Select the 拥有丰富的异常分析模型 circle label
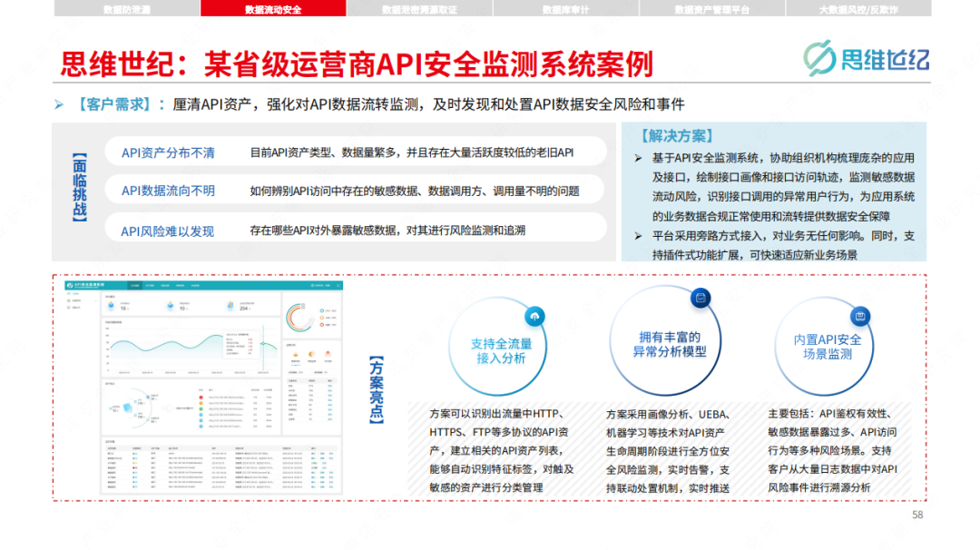The width and height of the screenshot is (980, 550). click(670, 344)
